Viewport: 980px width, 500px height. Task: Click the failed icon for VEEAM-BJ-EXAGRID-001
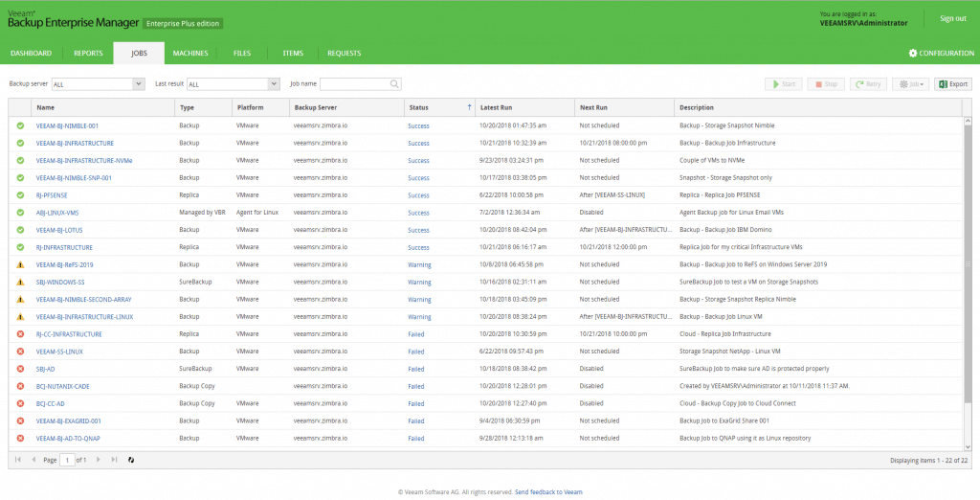click(x=20, y=421)
